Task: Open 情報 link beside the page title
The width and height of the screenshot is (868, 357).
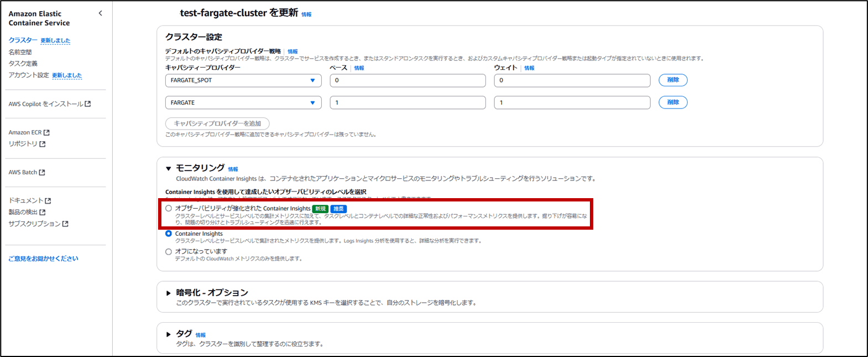Action: (306, 15)
